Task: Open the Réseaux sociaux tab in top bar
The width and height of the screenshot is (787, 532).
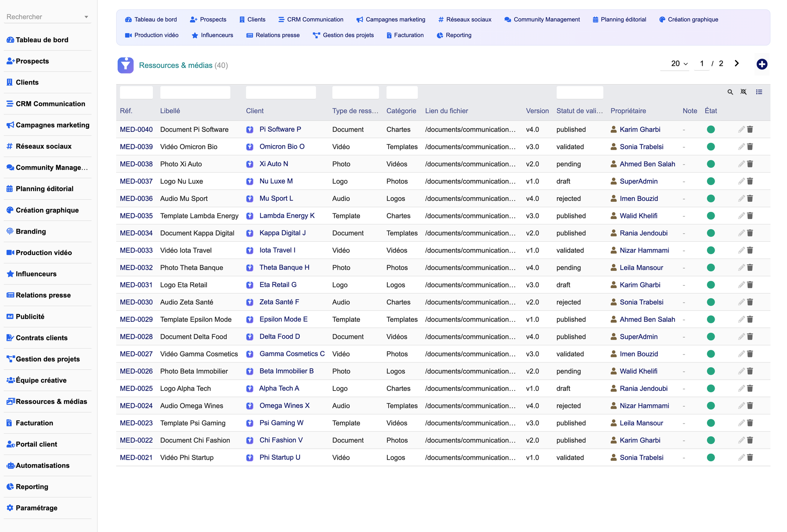Action: (x=465, y=19)
